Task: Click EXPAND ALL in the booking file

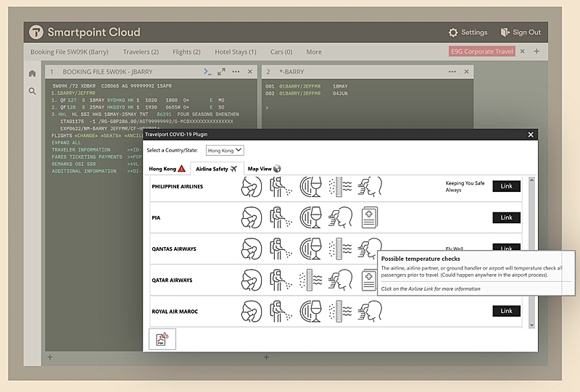Action: [x=66, y=143]
